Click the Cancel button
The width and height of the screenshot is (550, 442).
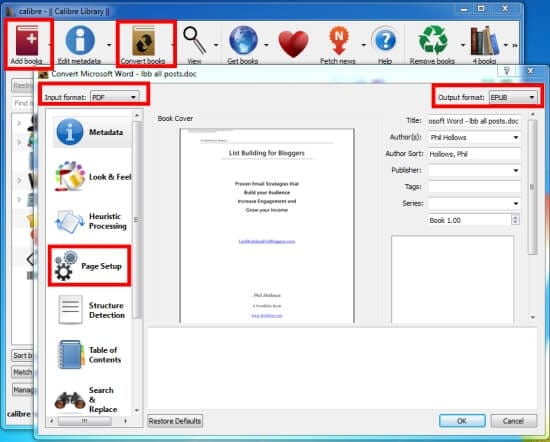(514, 421)
